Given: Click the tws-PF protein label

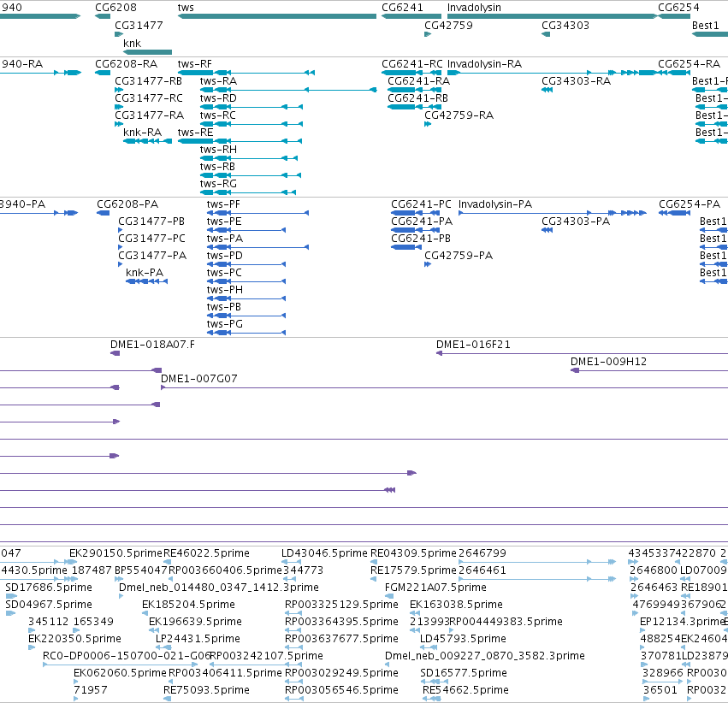Looking at the screenshot, I should 224,204.
